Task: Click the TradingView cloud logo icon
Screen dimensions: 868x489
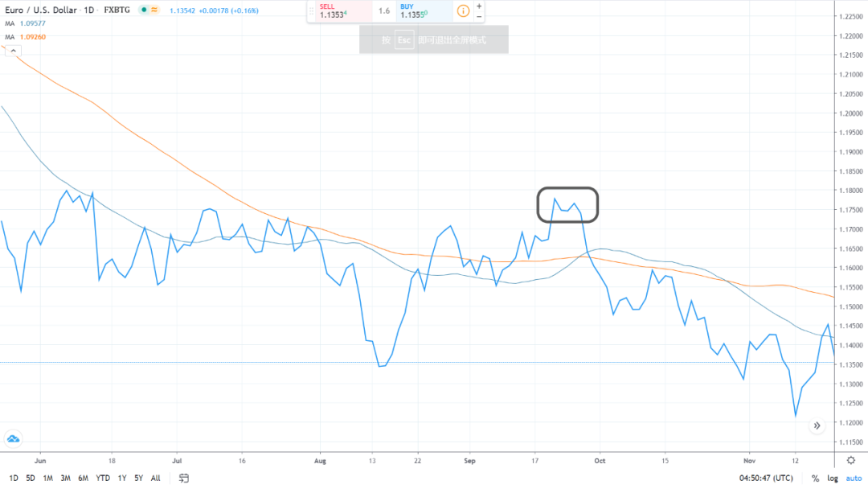Action: (x=13, y=438)
